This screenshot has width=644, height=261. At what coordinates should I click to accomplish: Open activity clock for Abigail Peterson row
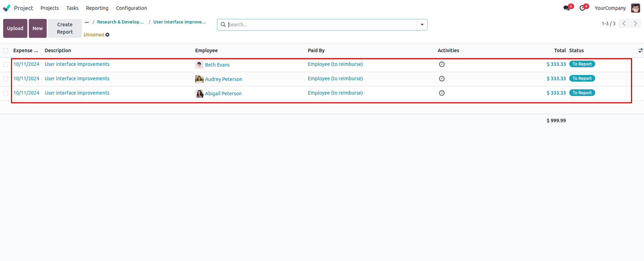coord(442,93)
